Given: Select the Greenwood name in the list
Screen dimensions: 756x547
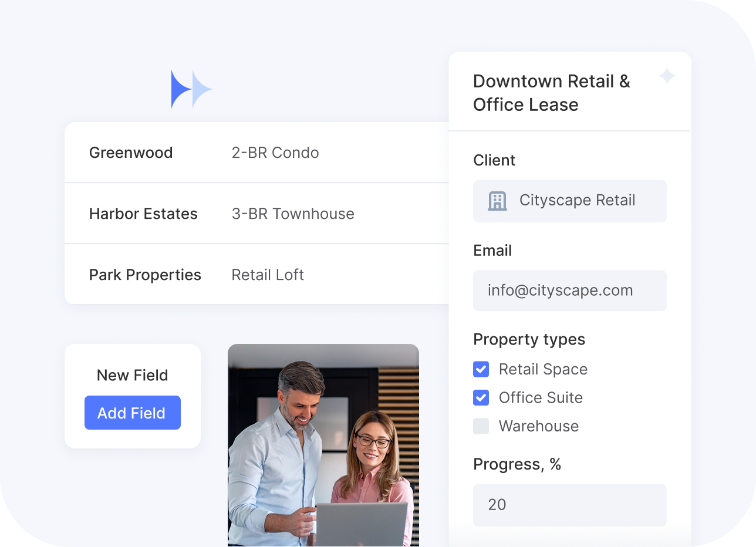Looking at the screenshot, I should [x=131, y=153].
